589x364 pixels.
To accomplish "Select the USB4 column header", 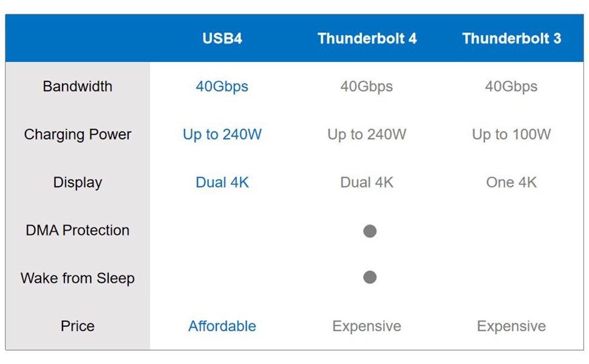I will click(x=222, y=39).
